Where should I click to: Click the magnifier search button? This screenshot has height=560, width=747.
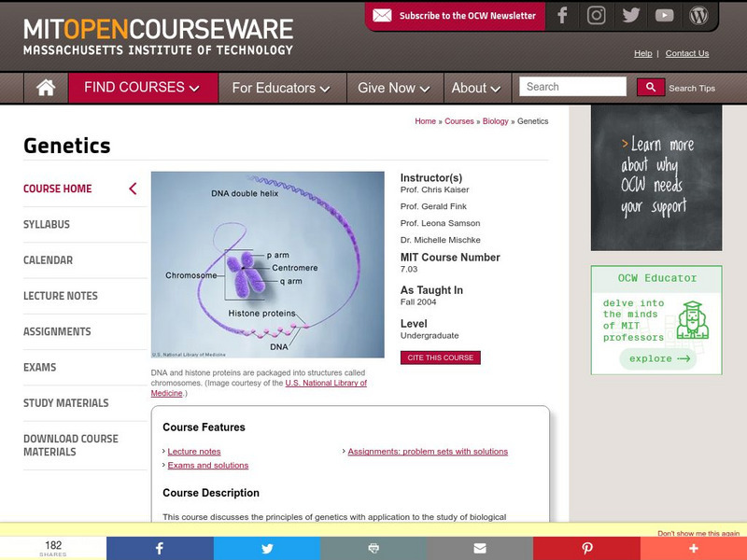(x=650, y=87)
